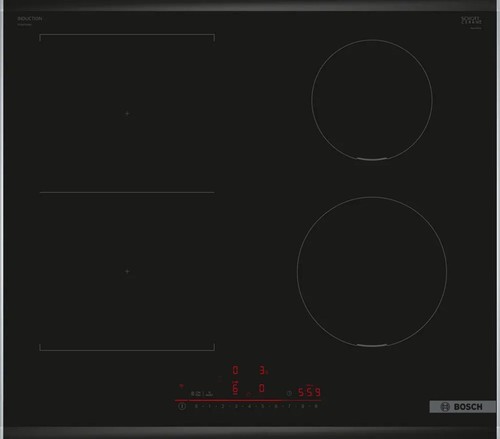Tap the red WiFi indicator icon
The height and width of the screenshot is (439, 500).
point(181,386)
